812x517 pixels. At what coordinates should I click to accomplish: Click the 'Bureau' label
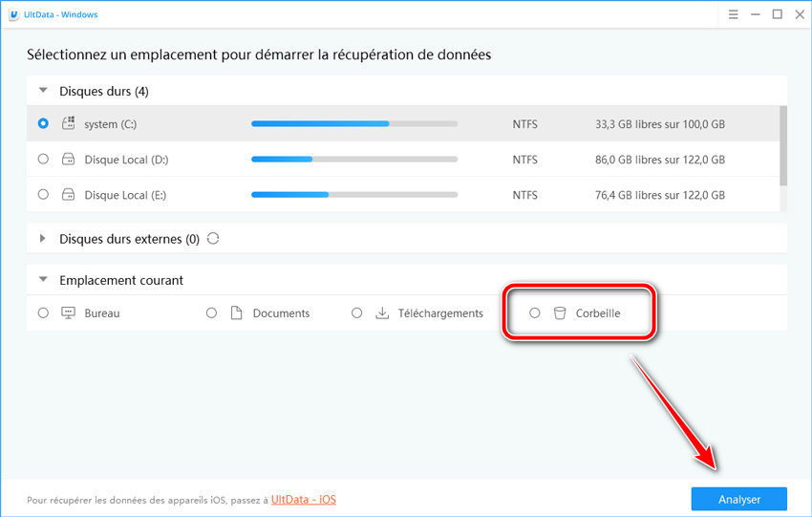(102, 313)
